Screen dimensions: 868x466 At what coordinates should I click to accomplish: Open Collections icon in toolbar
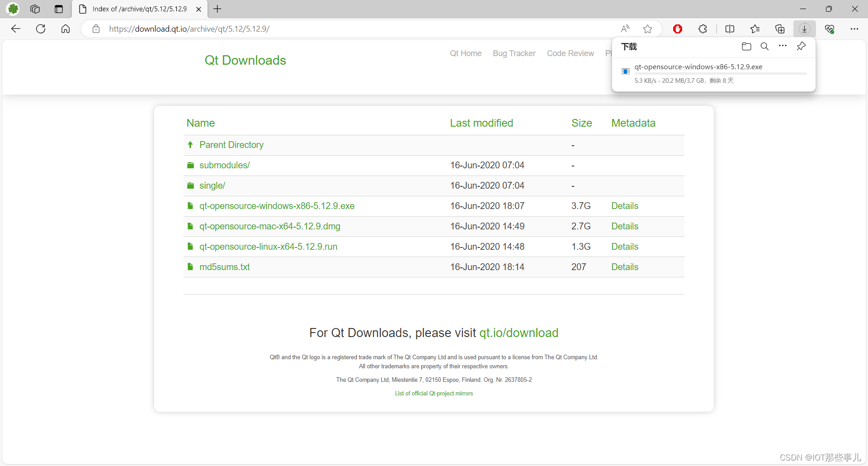click(779, 29)
